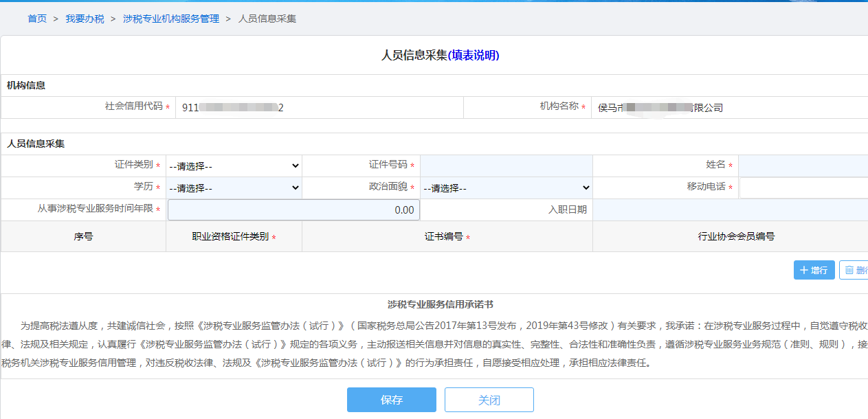Open the 填表说明 link in title

[x=474, y=56]
